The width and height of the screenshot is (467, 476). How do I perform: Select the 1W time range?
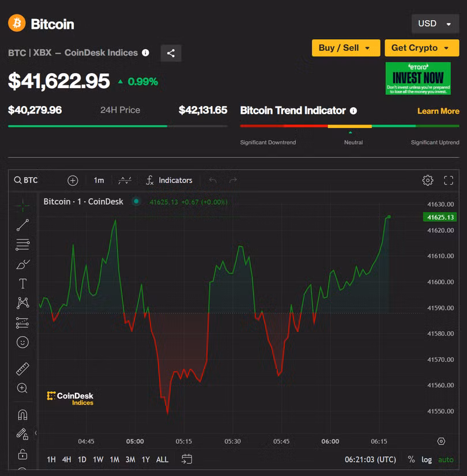pyautogui.click(x=98, y=459)
